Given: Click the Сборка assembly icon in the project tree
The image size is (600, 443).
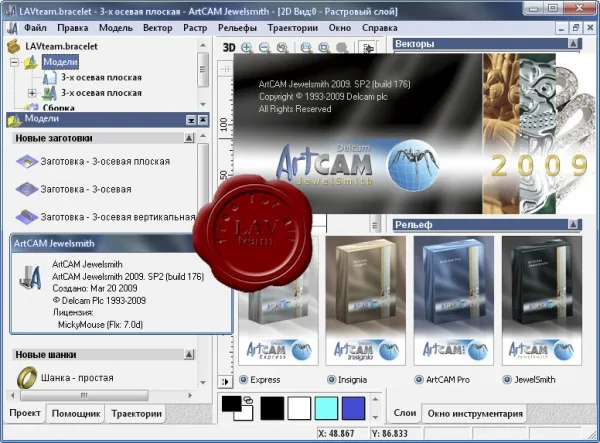Looking at the screenshot, I should click(31, 107).
